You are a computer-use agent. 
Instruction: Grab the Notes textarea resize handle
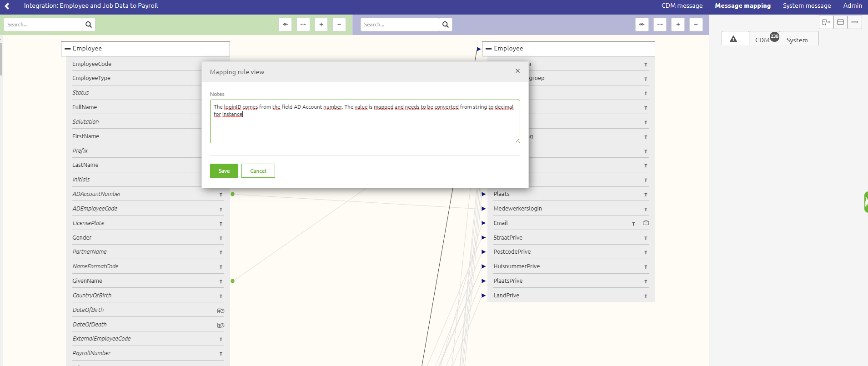(x=517, y=140)
